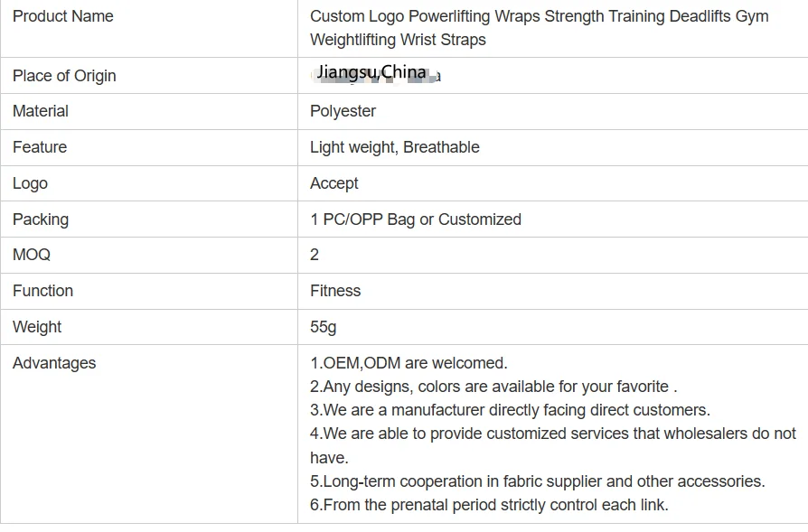Click the "Feature" row label

pyautogui.click(x=40, y=147)
